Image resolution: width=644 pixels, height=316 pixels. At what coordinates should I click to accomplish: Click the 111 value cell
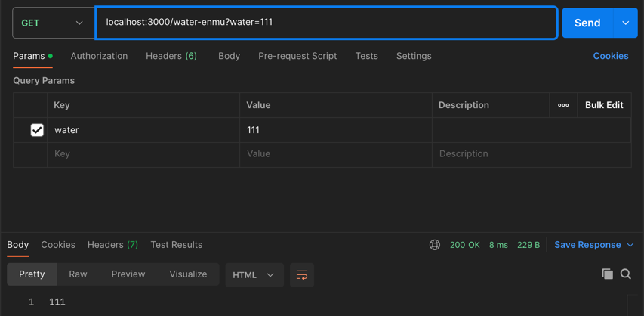coord(336,131)
